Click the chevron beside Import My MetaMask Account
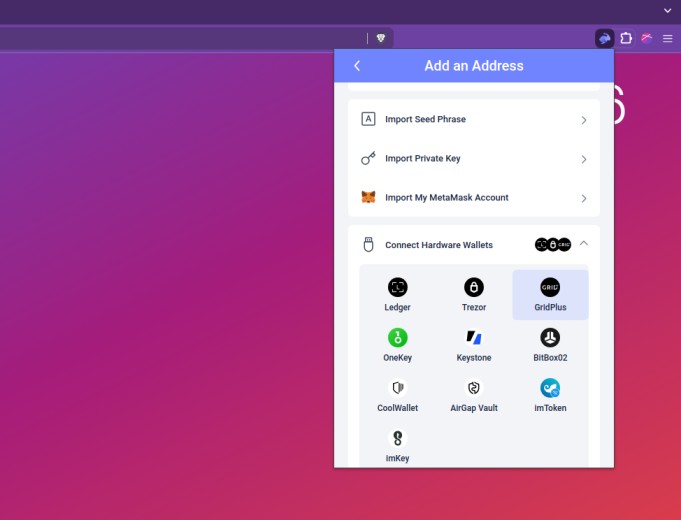The width and height of the screenshot is (681, 520). (584, 199)
